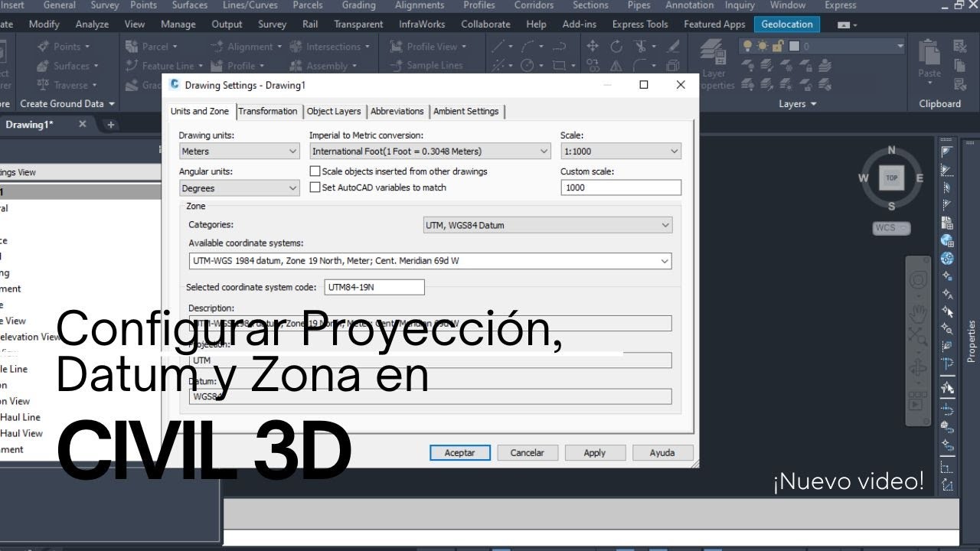Open the Scale 1:1000 dropdown
The height and width of the screenshot is (551, 980).
tap(621, 152)
